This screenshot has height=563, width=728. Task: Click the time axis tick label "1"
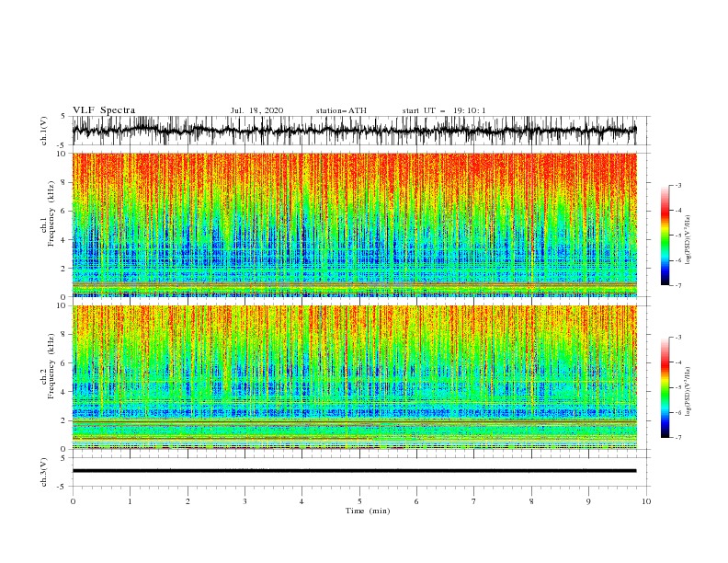(x=130, y=501)
